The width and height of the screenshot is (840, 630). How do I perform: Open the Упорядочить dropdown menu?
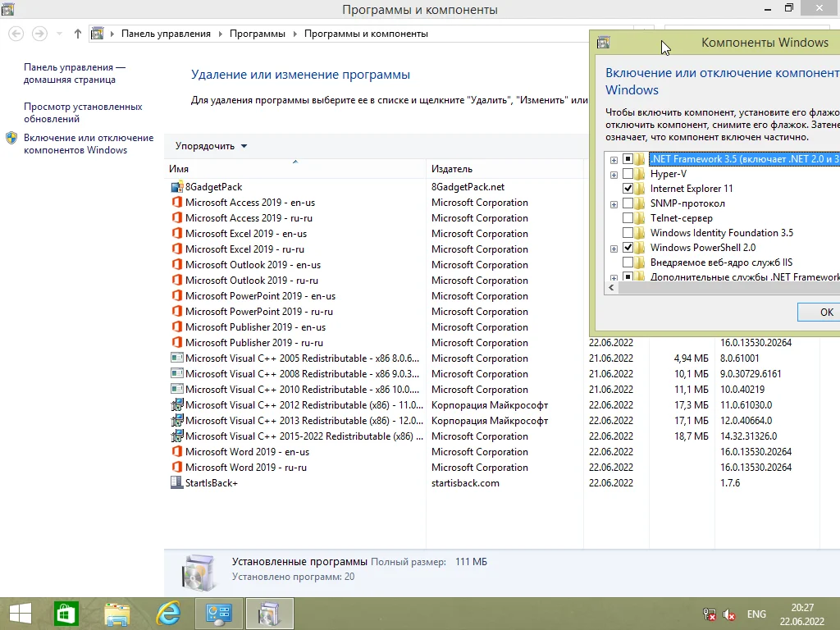211,146
